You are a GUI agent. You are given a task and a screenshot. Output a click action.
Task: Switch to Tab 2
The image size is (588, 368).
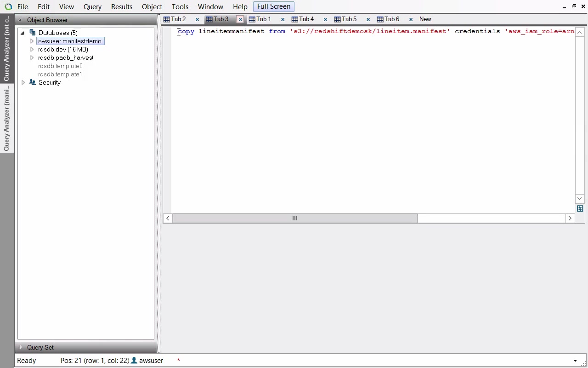(178, 19)
